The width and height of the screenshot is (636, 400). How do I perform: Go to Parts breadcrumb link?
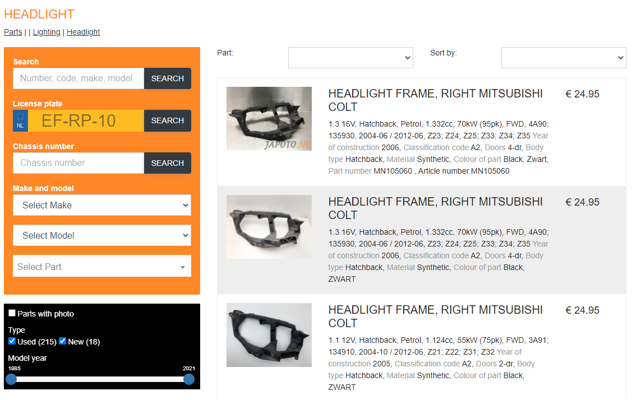click(x=13, y=32)
